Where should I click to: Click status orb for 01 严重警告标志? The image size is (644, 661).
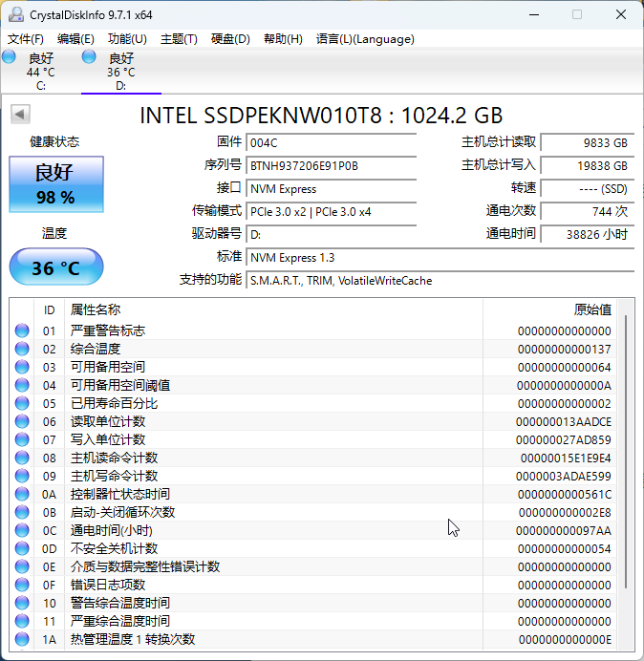[22, 330]
